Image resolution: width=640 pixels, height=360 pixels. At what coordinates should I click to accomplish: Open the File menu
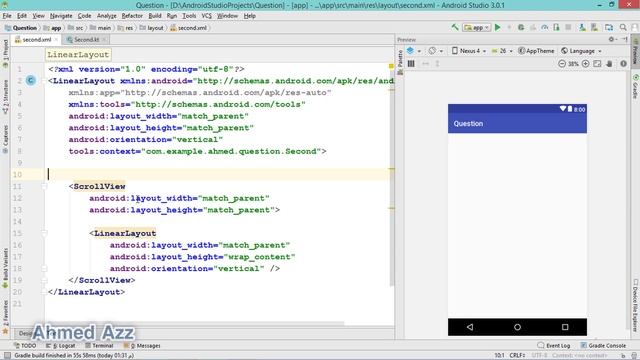[7, 16]
